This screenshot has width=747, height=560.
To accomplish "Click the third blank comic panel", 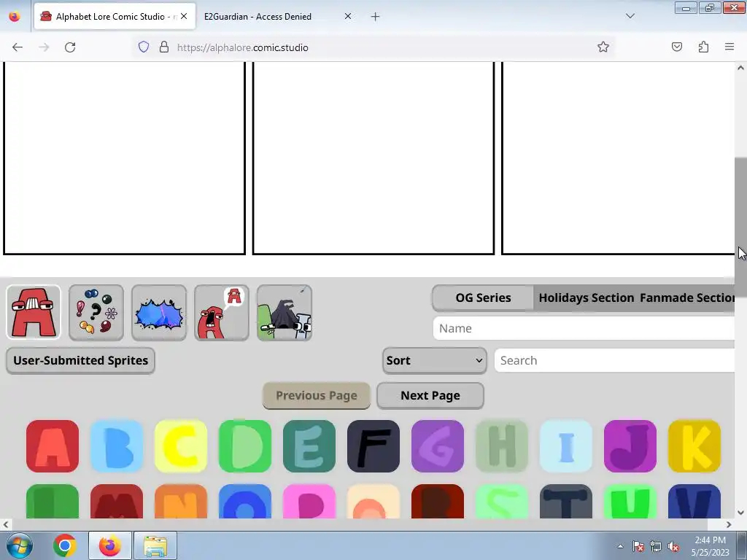I will coord(619,158).
